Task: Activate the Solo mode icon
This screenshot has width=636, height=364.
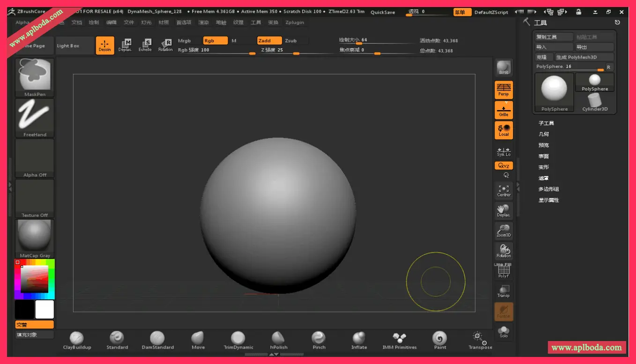Action: pyautogui.click(x=504, y=332)
